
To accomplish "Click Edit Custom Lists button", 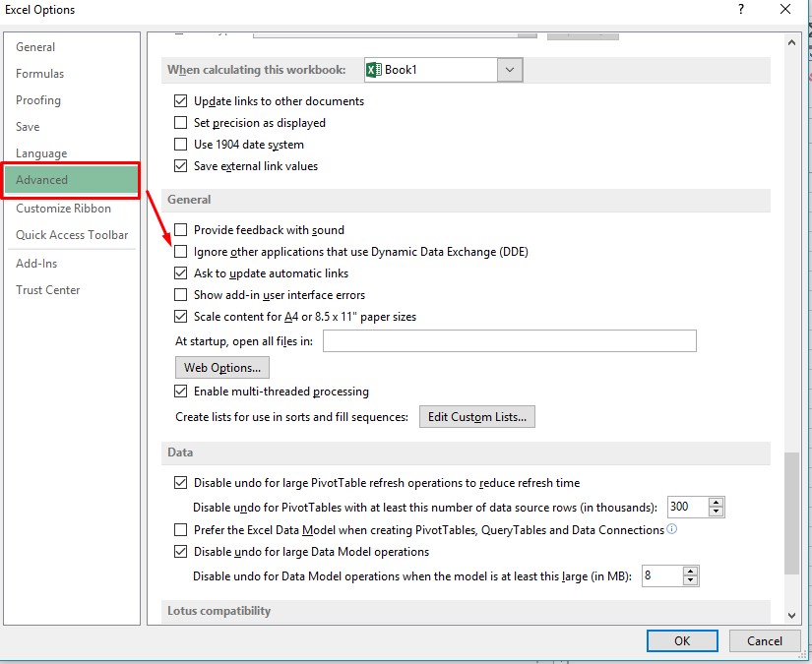I will tap(477, 417).
